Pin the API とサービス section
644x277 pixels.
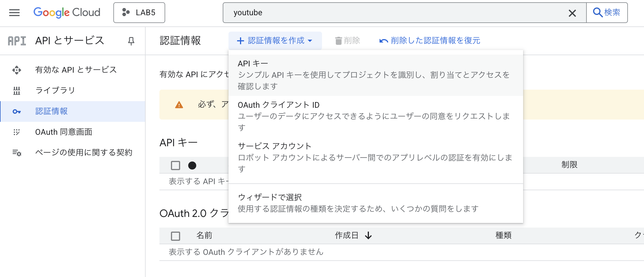[x=131, y=41]
